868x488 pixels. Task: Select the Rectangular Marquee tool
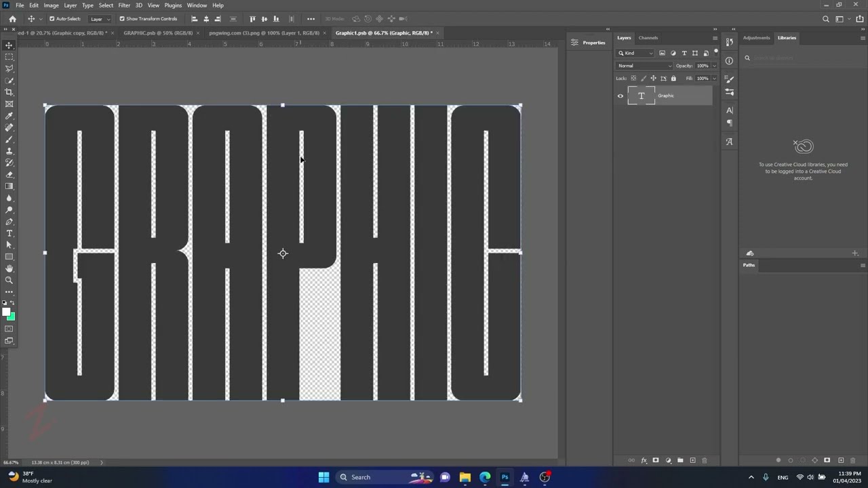[x=9, y=57]
